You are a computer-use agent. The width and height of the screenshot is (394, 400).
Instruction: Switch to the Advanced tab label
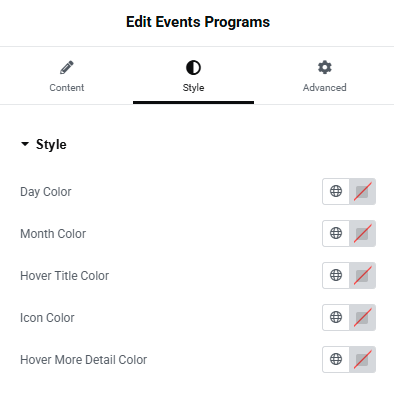pos(325,88)
